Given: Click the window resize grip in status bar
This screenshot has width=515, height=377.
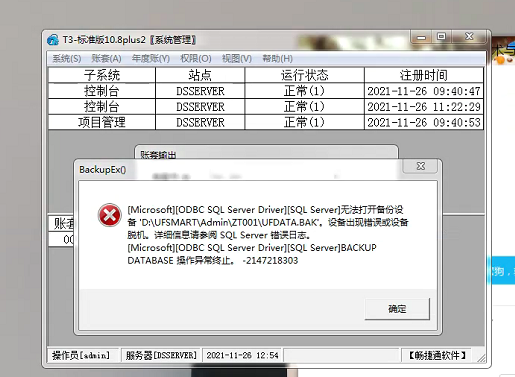Looking at the screenshot, I should [x=481, y=358].
